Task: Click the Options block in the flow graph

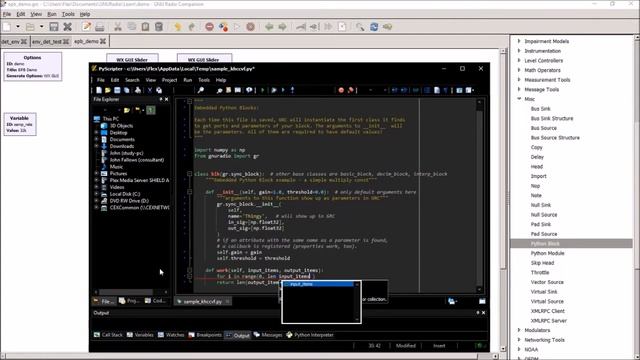Action: (x=33, y=67)
